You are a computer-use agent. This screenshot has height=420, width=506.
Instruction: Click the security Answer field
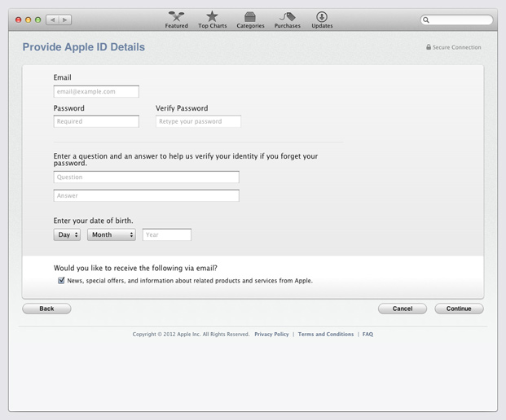[146, 195]
